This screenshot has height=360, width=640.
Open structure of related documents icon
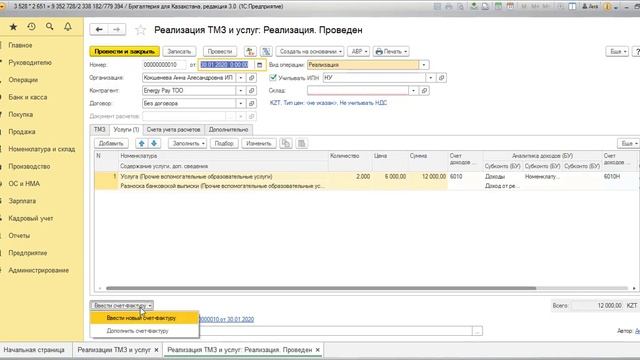(267, 51)
